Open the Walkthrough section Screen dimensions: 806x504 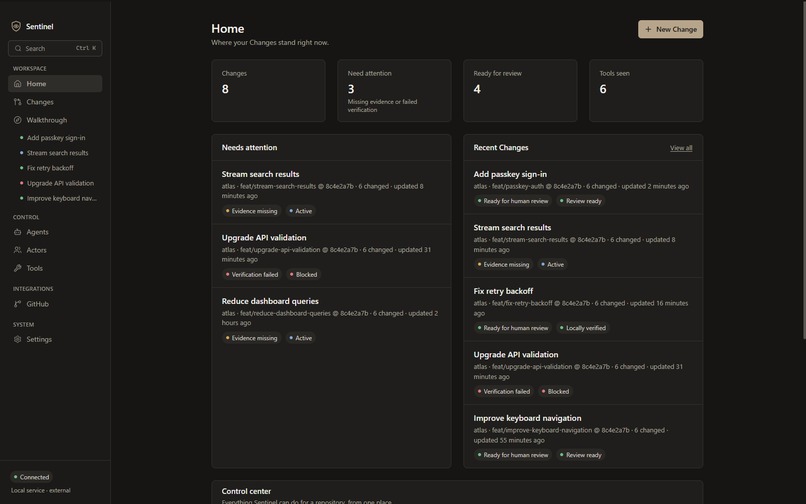pyautogui.click(x=55, y=120)
